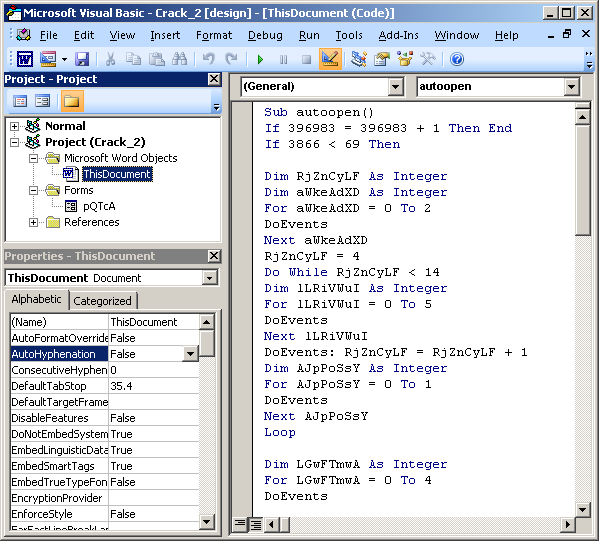Image resolution: width=599 pixels, height=541 pixels.
Task: Toggle the Design Mode icon
Action: [330, 59]
